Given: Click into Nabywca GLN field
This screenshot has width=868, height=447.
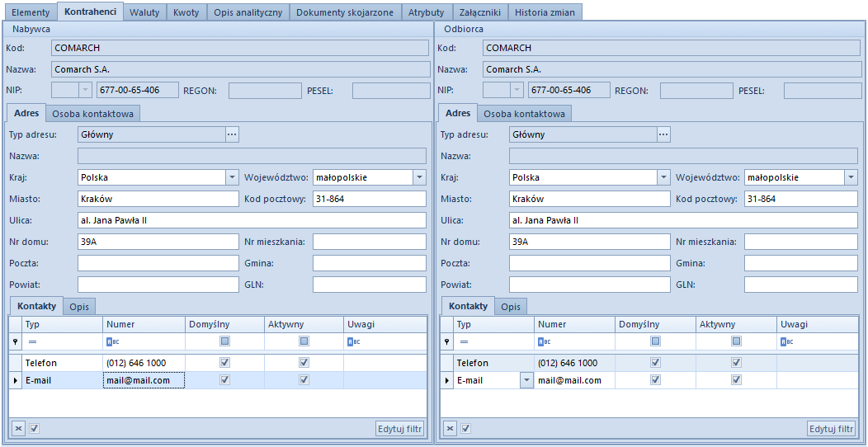Looking at the screenshot, I should 370,285.
